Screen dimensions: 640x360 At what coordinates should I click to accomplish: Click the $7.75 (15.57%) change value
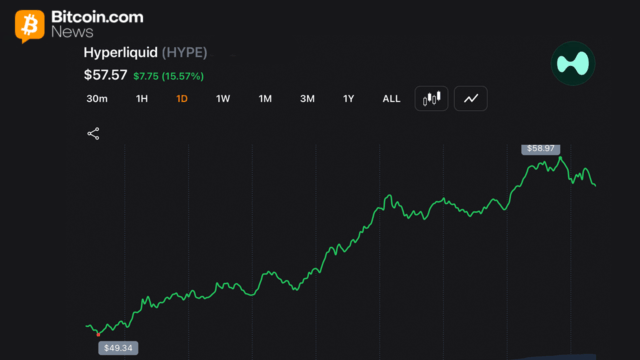[169, 76]
